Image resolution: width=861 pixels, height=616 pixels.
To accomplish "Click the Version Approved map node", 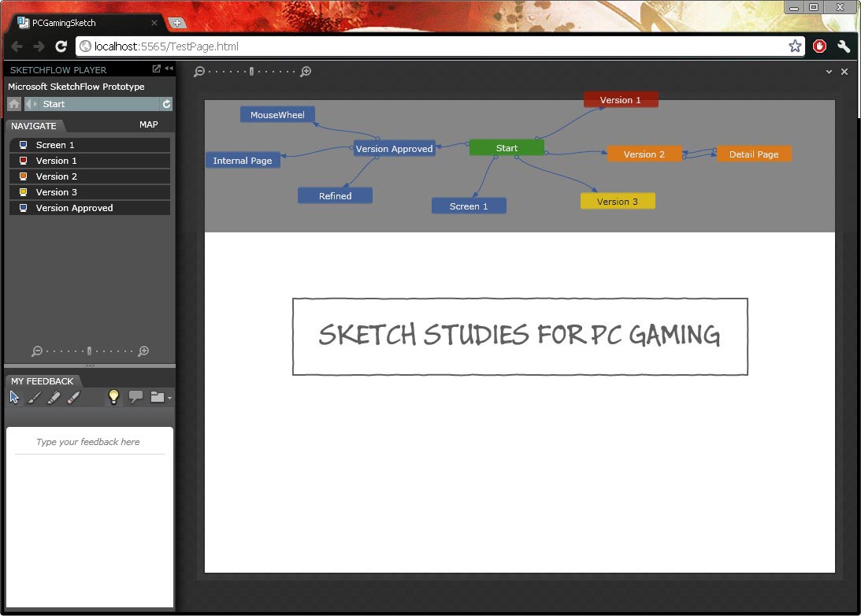I will click(x=394, y=149).
